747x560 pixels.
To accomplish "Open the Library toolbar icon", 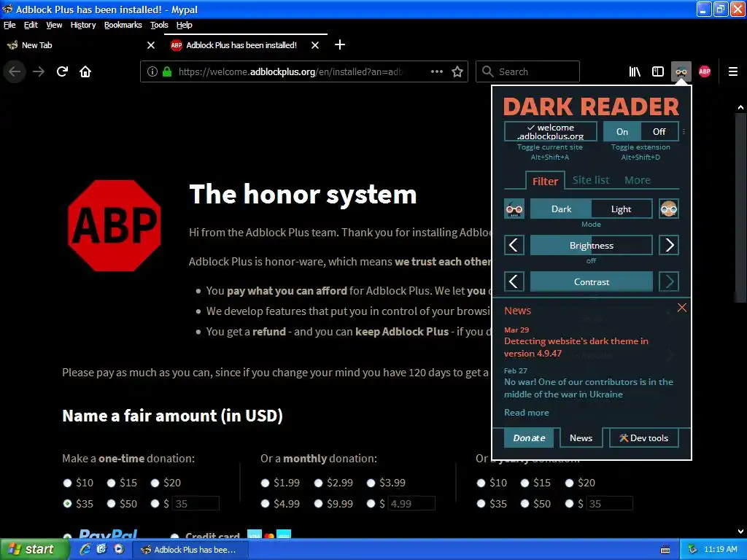I will point(635,72).
